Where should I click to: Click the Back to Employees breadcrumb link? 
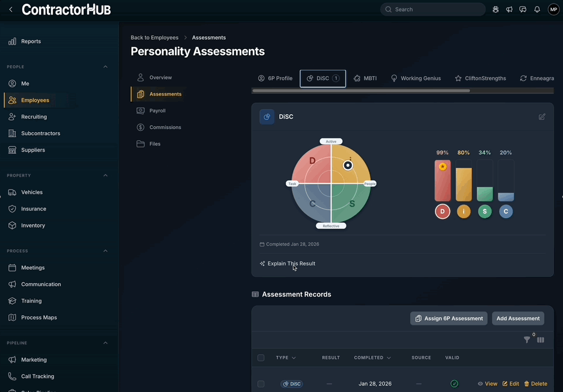(154, 37)
